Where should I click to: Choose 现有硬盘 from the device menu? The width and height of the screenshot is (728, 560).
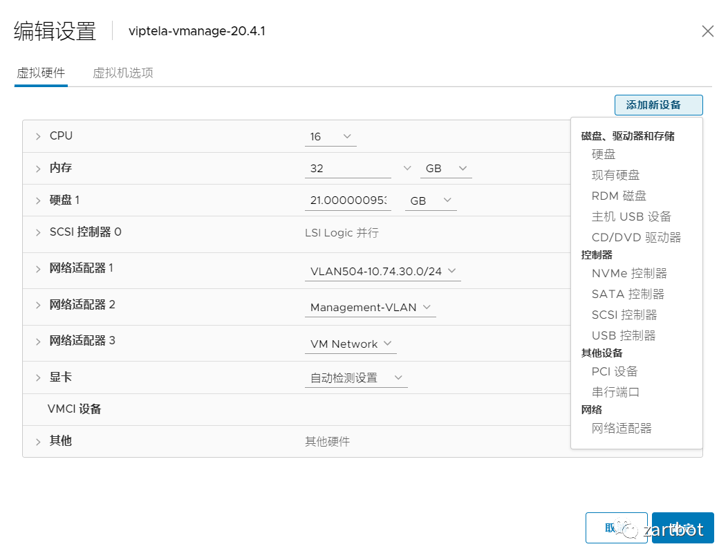click(x=615, y=175)
